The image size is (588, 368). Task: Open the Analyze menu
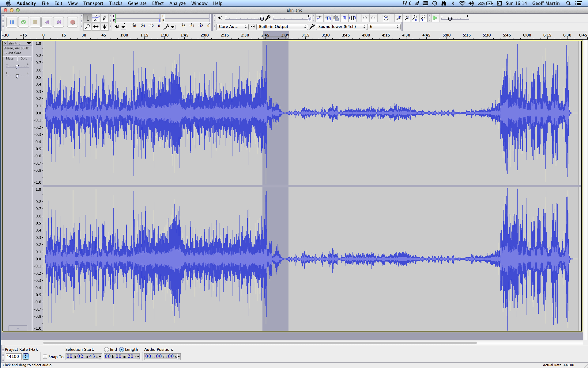tap(177, 3)
